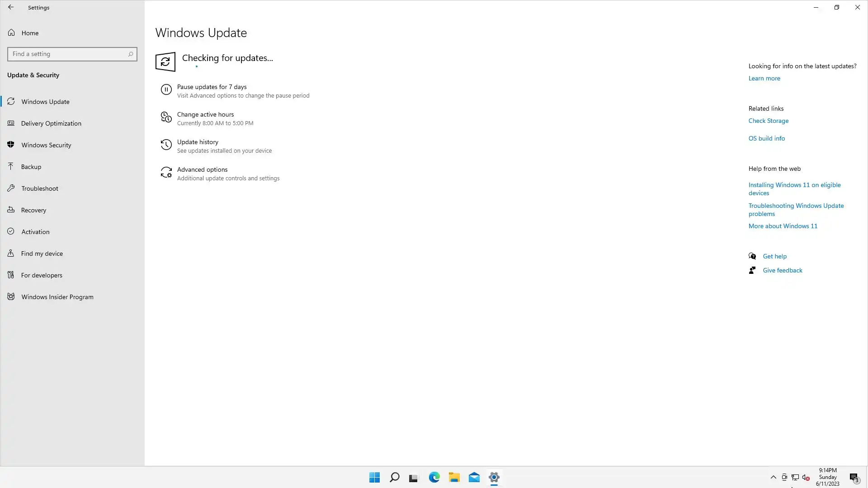
Task: Click the Update history clock icon
Action: pyautogui.click(x=166, y=145)
